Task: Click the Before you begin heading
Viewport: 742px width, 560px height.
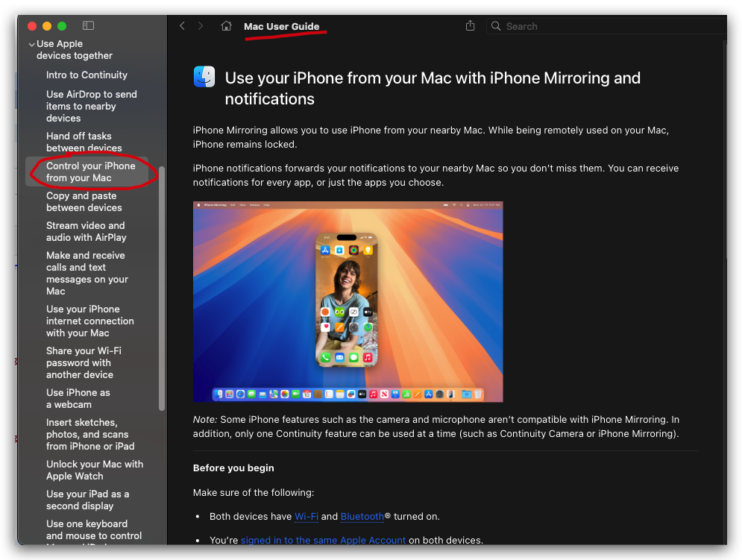Action: pyautogui.click(x=233, y=468)
